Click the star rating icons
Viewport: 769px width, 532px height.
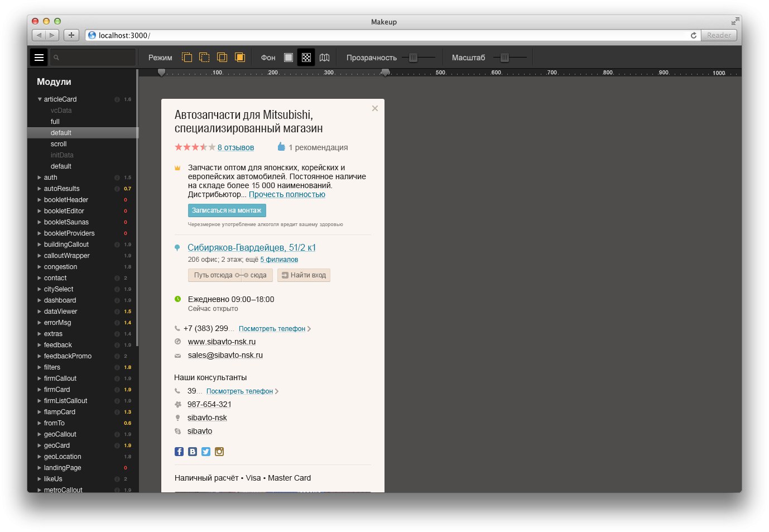tap(195, 147)
